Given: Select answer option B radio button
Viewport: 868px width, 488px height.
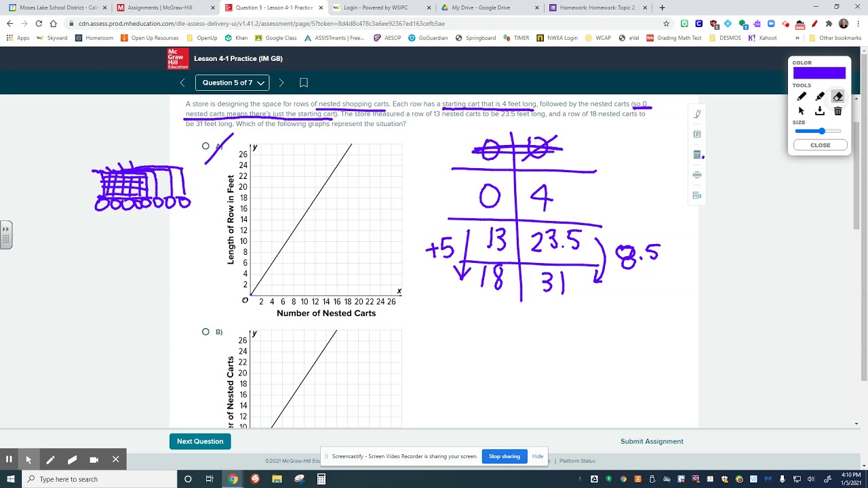Looking at the screenshot, I should (205, 331).
